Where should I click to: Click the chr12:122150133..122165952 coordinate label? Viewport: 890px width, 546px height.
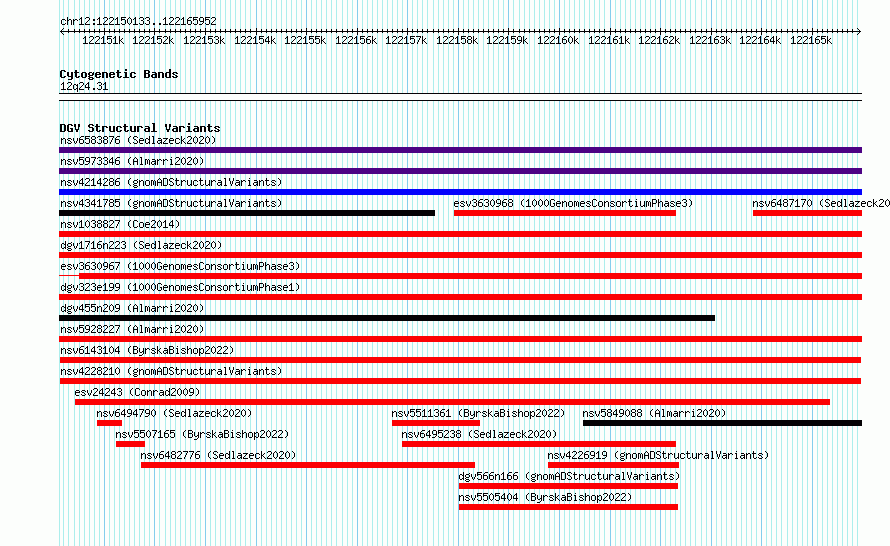coord(138,21)
